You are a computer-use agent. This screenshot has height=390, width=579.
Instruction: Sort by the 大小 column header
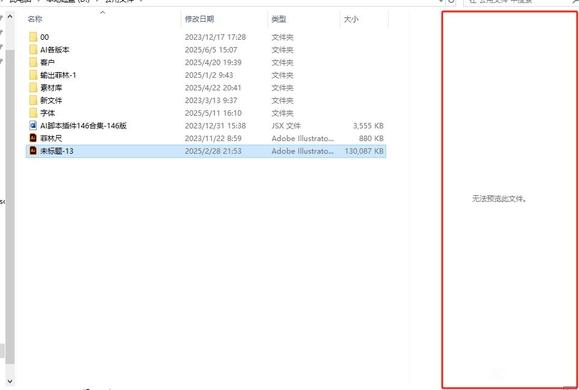click(351, 19)
